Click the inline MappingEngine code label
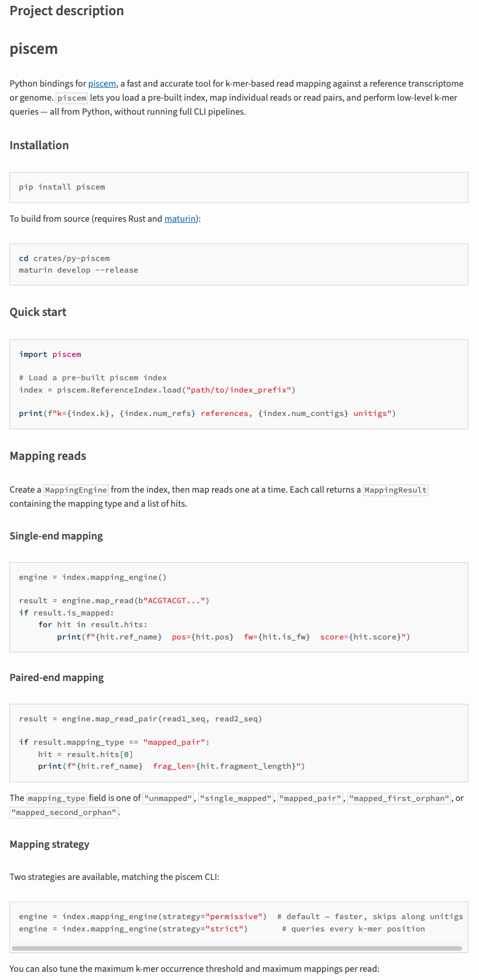 (76, 490)
